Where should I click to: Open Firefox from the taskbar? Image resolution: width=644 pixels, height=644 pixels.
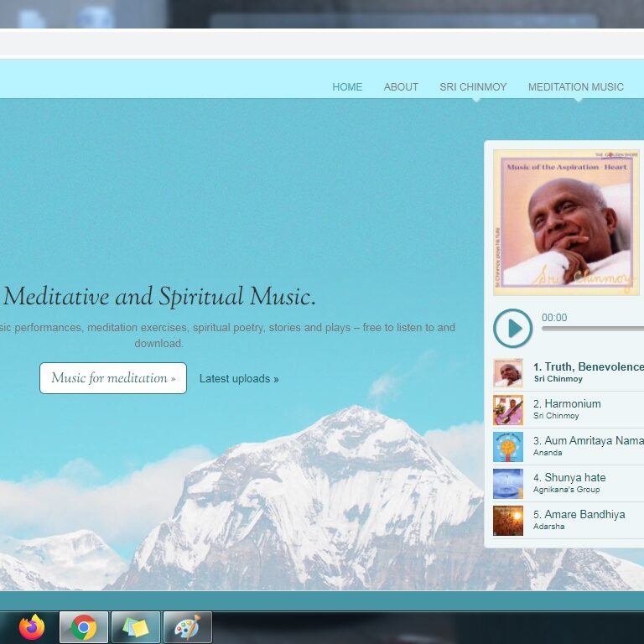tap(32, 627)
